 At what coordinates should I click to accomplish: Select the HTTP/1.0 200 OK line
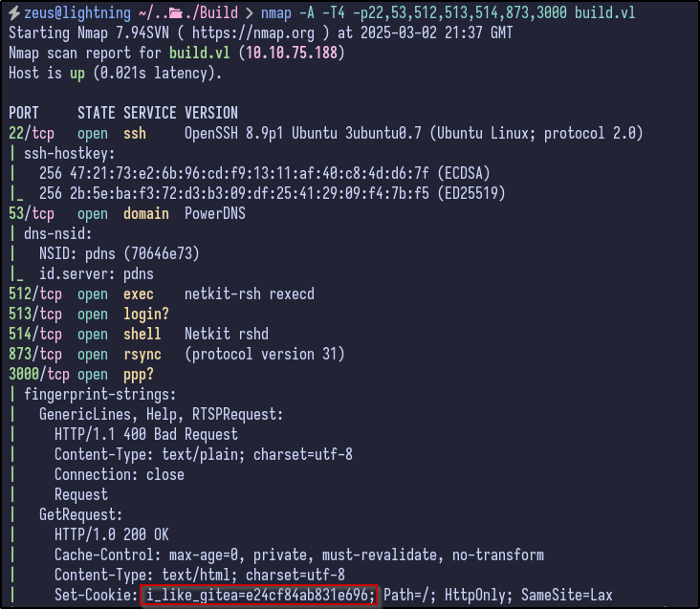112,535
